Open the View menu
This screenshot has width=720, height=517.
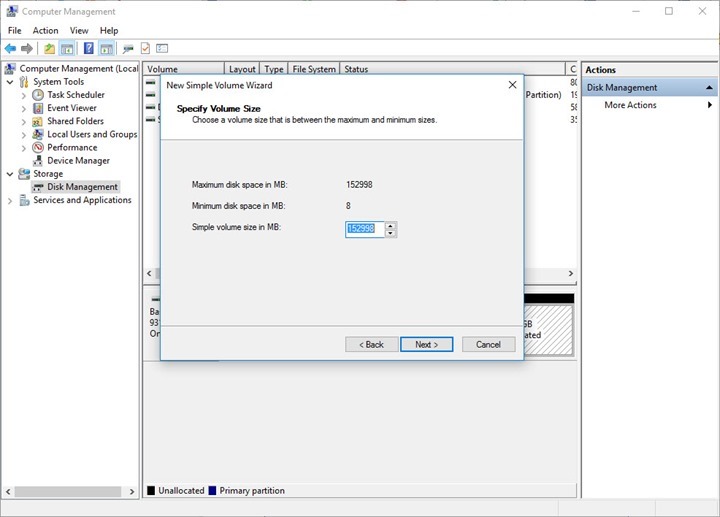click(x=79, y=31)
